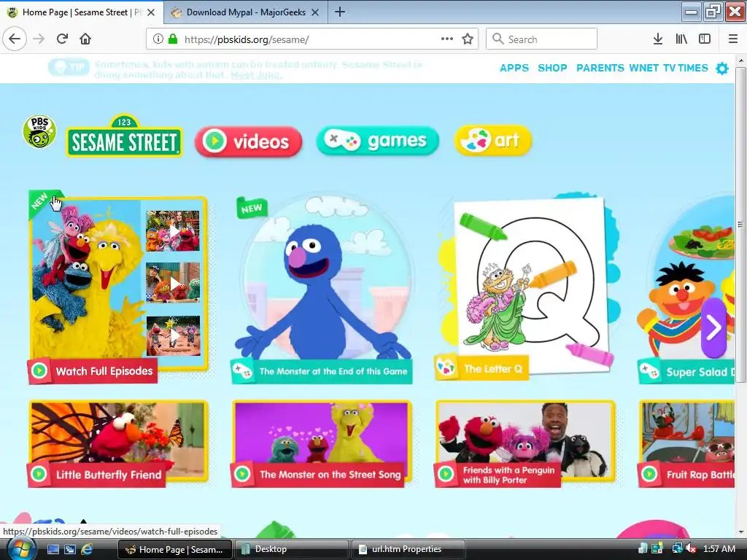Click the TIP speech bubble badge

(69, 67)
